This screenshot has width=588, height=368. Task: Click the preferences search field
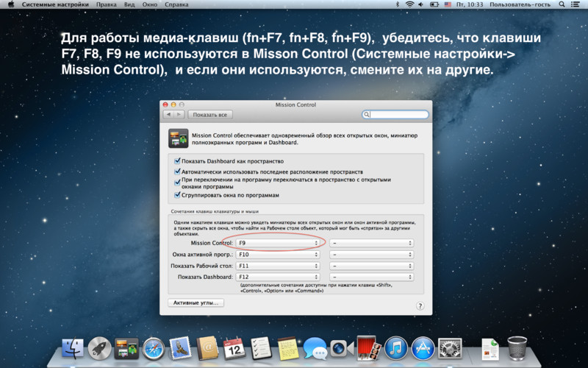coord(397,115)
